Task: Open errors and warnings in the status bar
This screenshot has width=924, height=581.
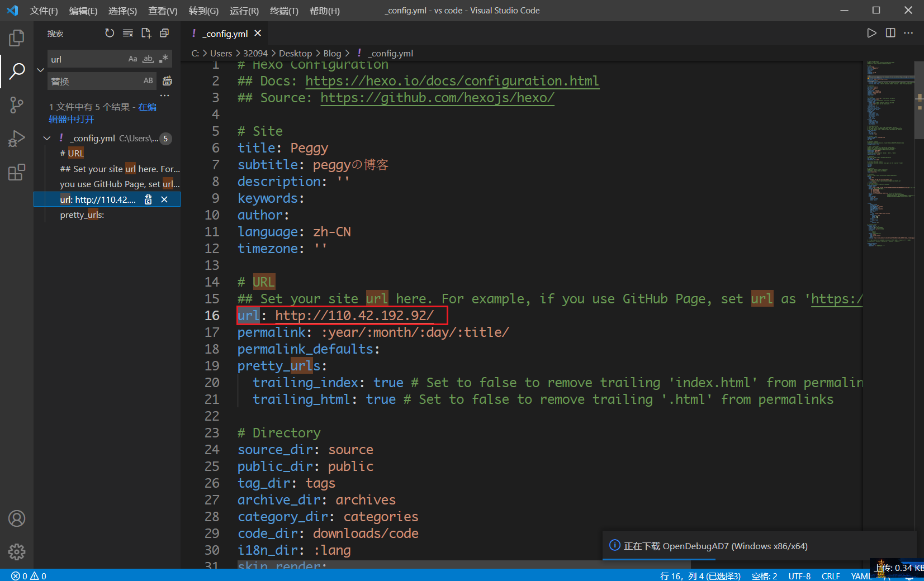Action: tap(29, 575)
